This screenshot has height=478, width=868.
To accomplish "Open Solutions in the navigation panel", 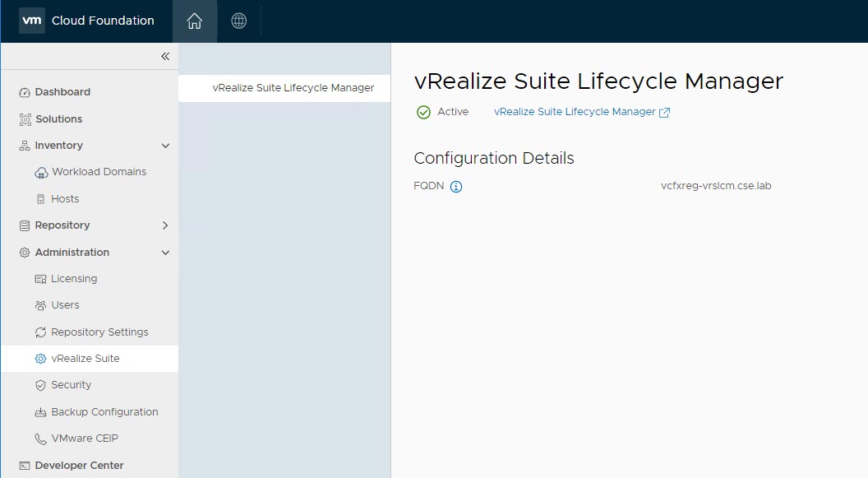I will (x=58, y=119).
